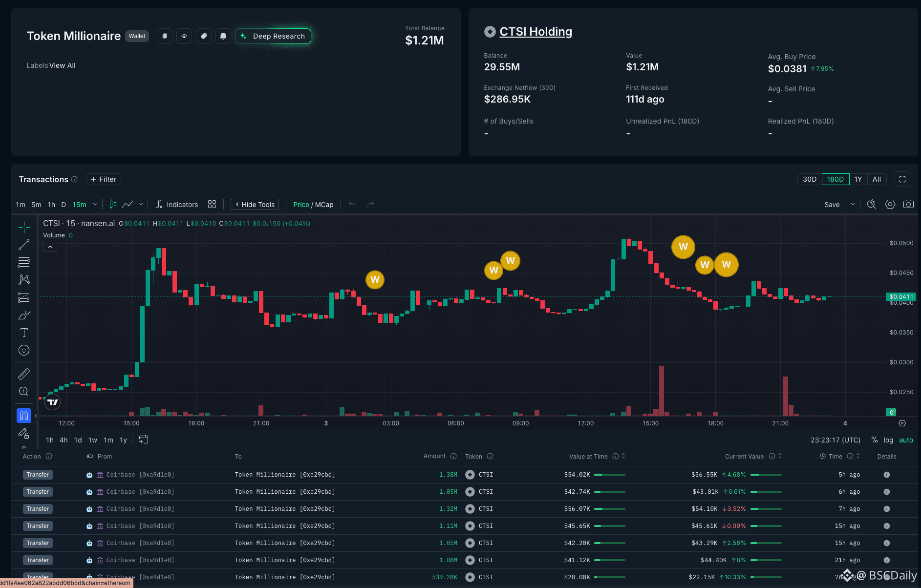The height and width of the screenshot is (588, 921).
Task: Select the Fibonacci retracement tool
Action: (x=24, y=262)
